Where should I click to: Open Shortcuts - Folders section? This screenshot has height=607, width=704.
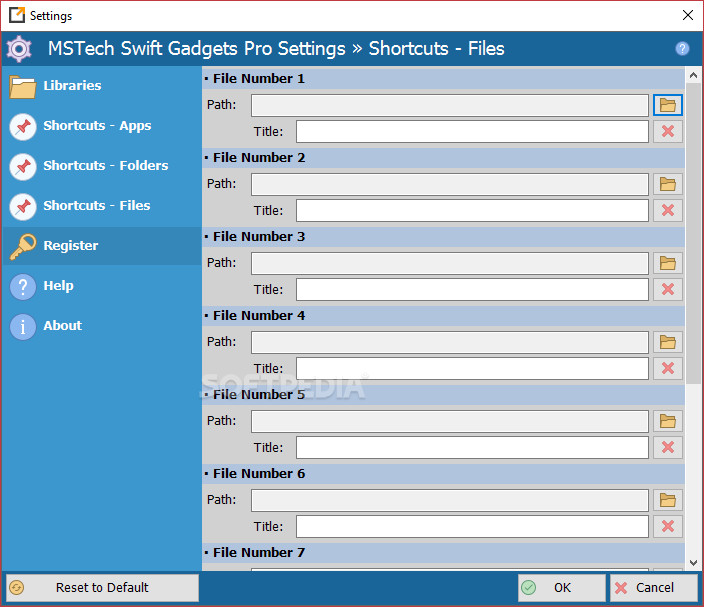(x=102, y=166)
